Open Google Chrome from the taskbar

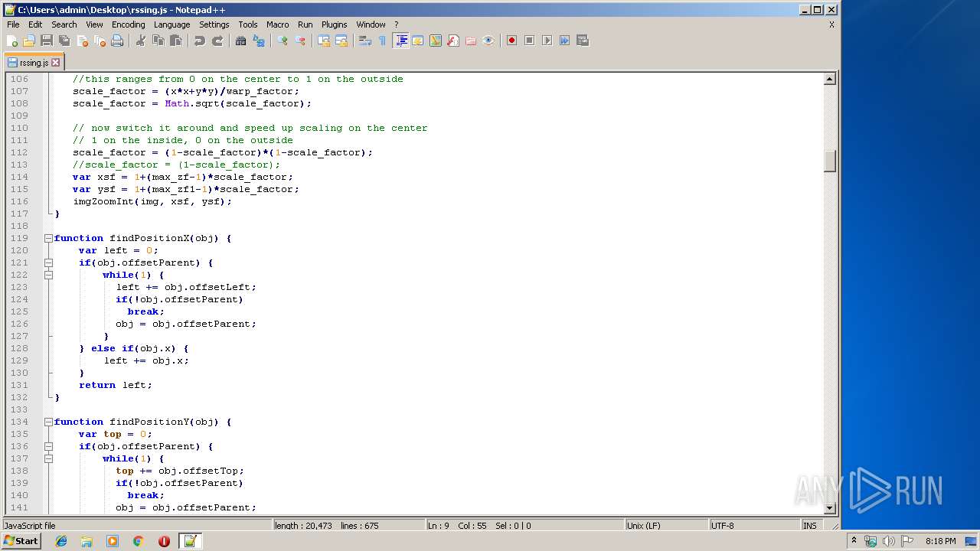click(139, 541)
